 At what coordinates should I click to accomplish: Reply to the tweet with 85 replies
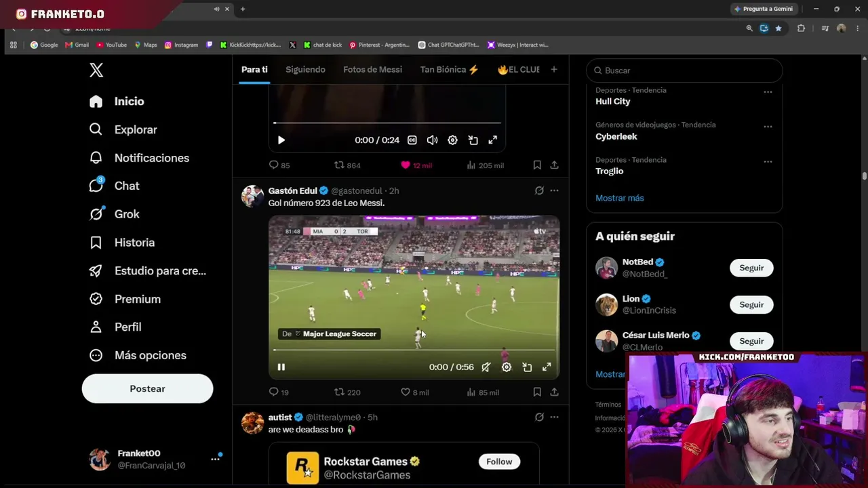click(279, 165)
